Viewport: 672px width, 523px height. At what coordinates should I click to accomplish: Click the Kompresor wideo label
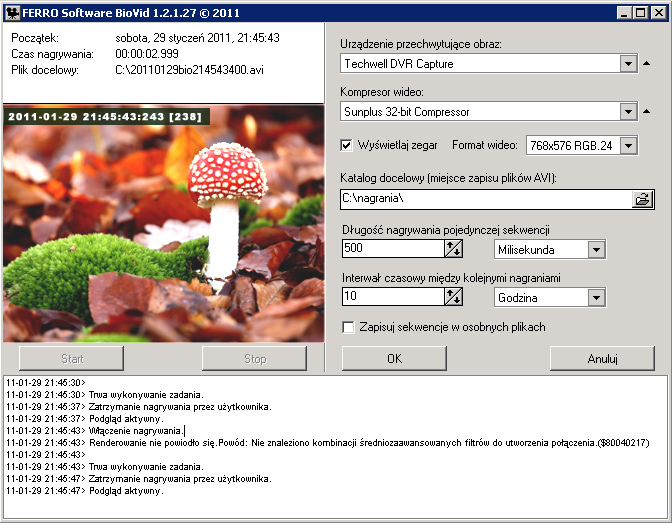point(382,92)
